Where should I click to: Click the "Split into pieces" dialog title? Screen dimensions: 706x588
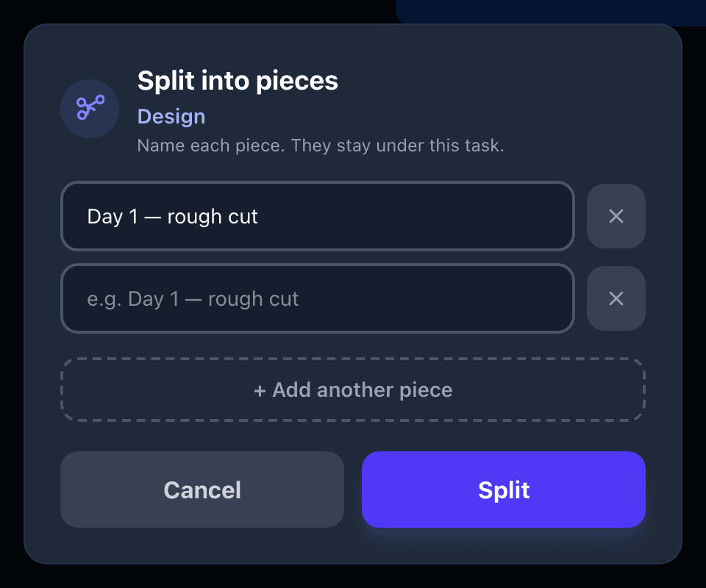point(238,81)
